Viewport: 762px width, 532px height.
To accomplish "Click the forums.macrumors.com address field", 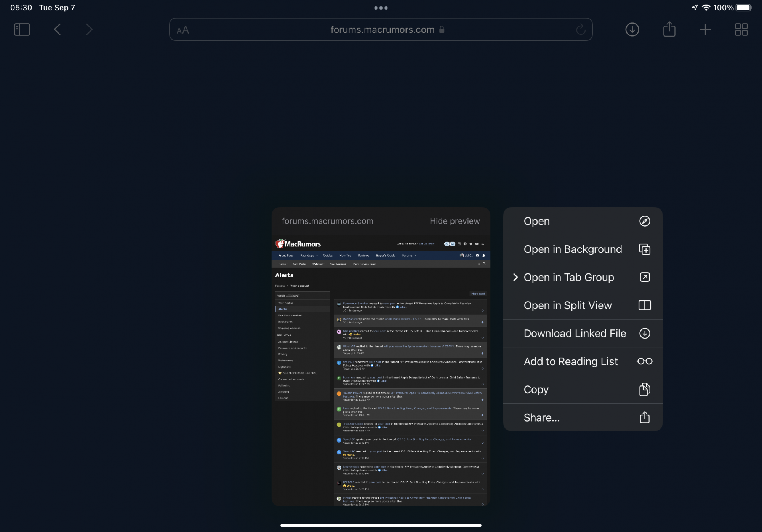I will (382, 30).
